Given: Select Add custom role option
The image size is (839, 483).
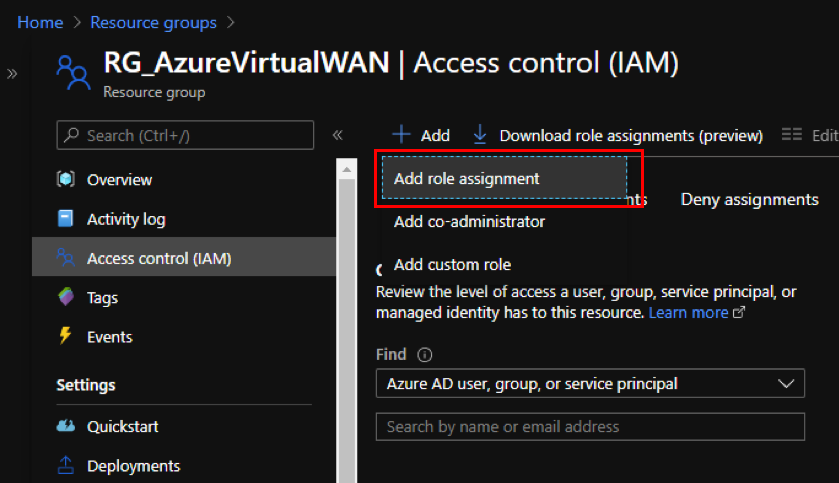Looking at the screenshot, I should [452, 264].
